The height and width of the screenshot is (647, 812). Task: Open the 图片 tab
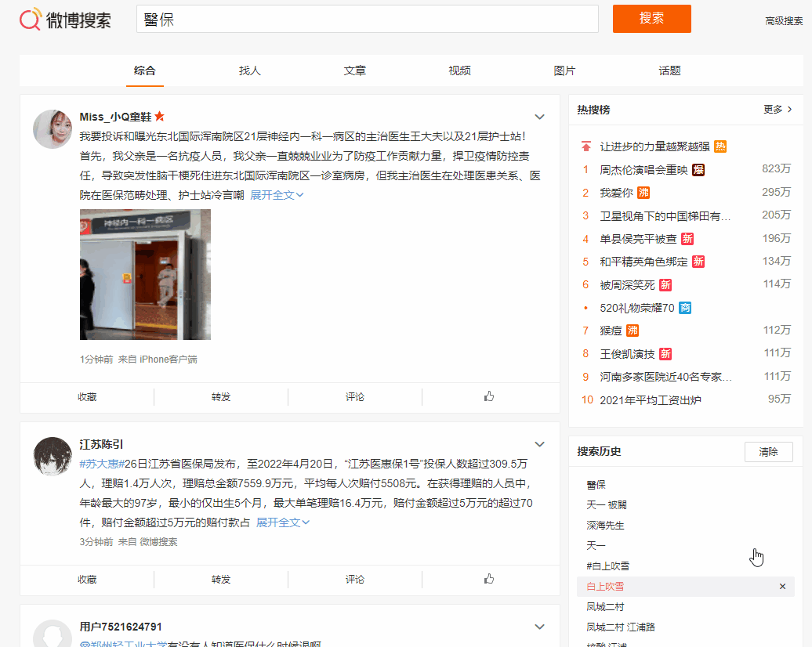[x=564, y=71]
